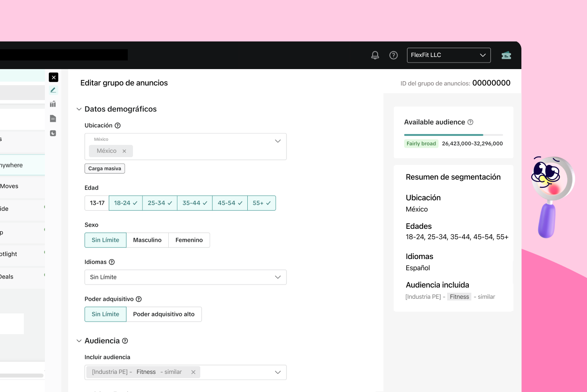Choose Poder adquisitivo alto option
The width and height of the screenshot is (587, 392).
point(164,314)
